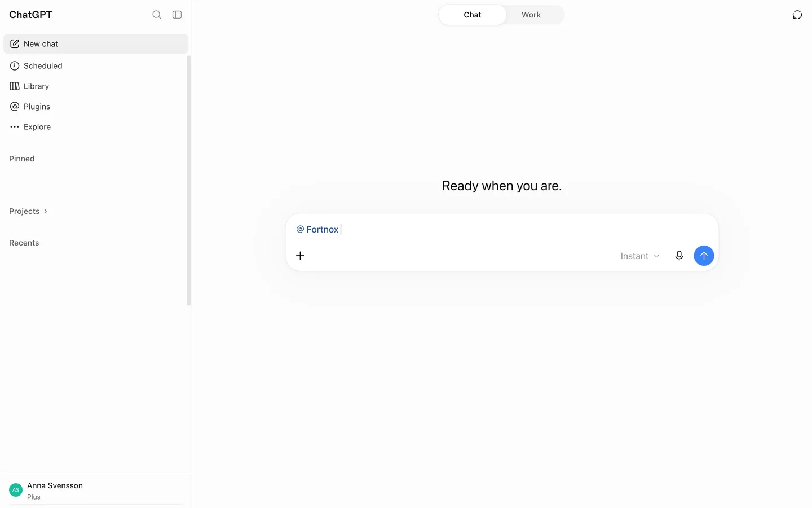
Task: Click the AS profile avatar
Action: click(16, 490)
